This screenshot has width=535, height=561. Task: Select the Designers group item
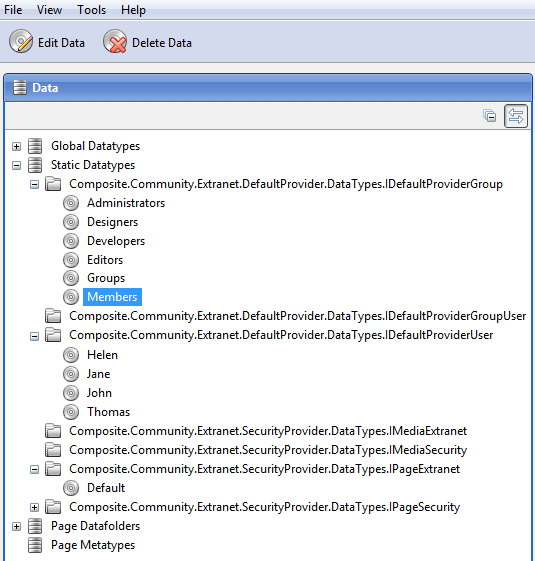coord(112,222)
